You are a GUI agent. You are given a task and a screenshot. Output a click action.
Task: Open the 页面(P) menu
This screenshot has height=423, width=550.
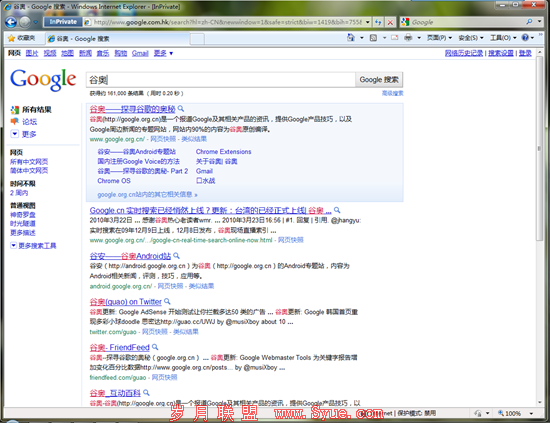pos(439,38)
